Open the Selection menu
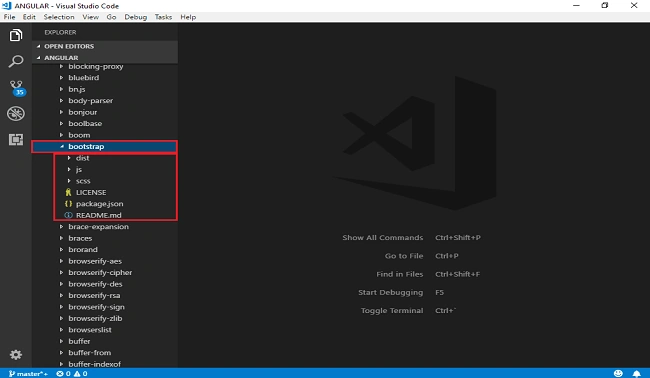 tap(59, 17)
